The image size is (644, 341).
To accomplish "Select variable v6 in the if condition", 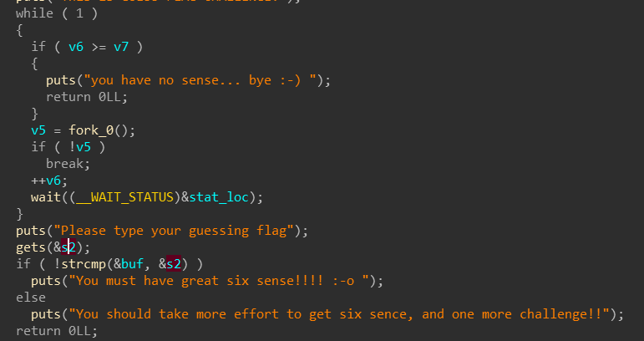I will tap(76, 47).
